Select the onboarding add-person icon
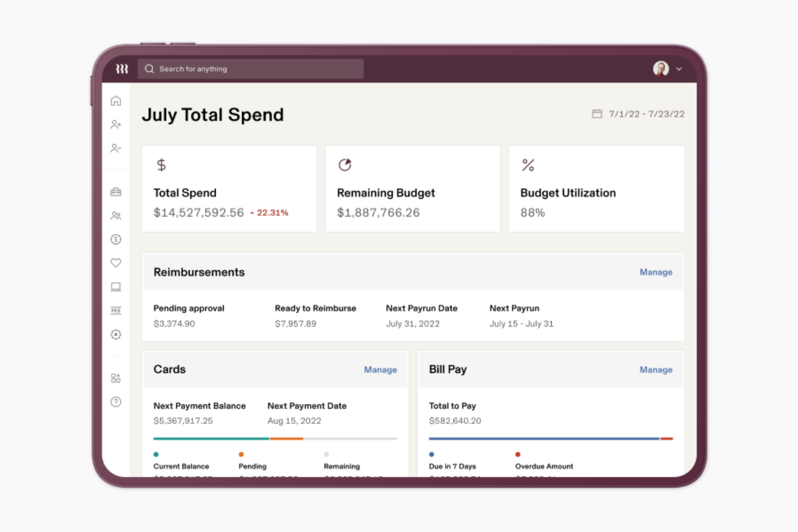This screenshot has width=798, height=532. pyautogui.click(x=115, y=125)
